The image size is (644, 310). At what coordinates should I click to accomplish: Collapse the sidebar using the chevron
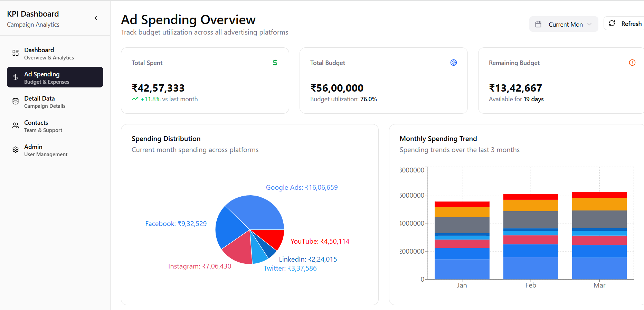pos(96,18)
